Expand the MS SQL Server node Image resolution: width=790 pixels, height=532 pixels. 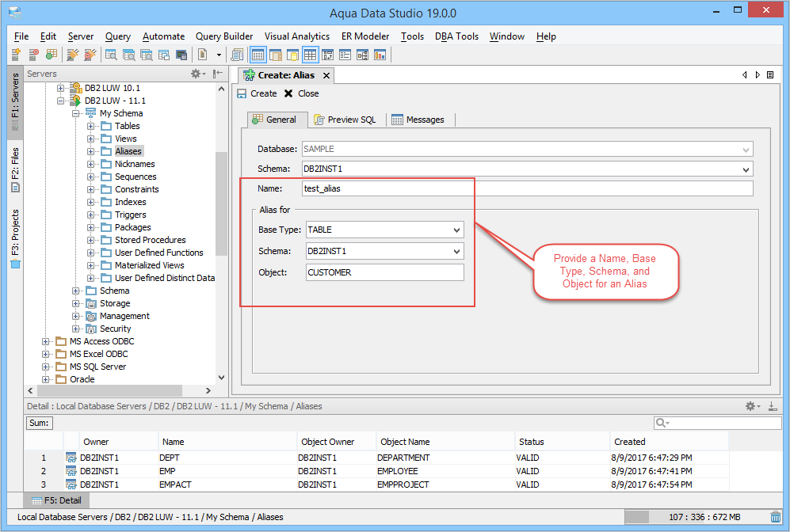click(45, 367)
